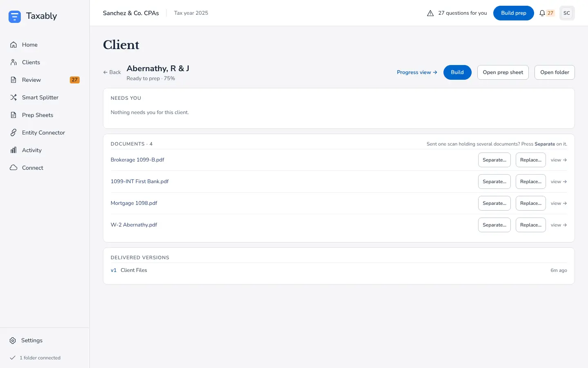Click the warning triangle questions icon
Screen dimensions: 588x368
(430, 13)
